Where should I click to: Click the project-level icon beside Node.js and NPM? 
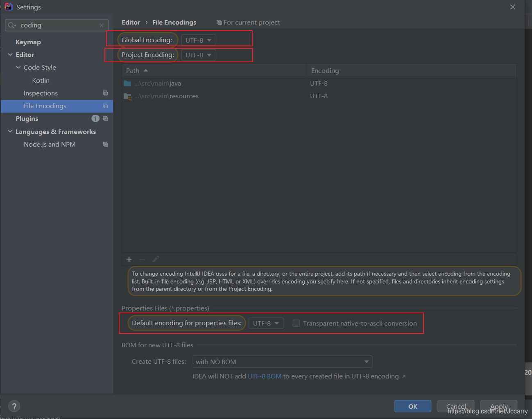point(105,144)
